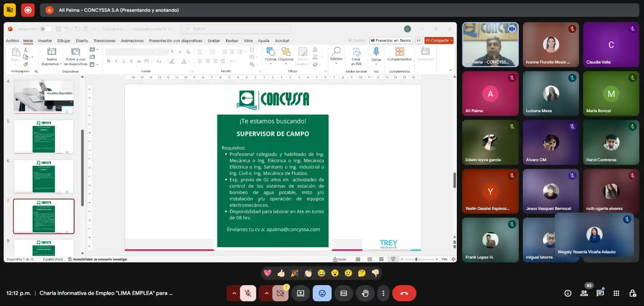The height and width of the screenshot is (306, 644).
Task: Click the Notas button in status bar
Action: click(340, 259)
